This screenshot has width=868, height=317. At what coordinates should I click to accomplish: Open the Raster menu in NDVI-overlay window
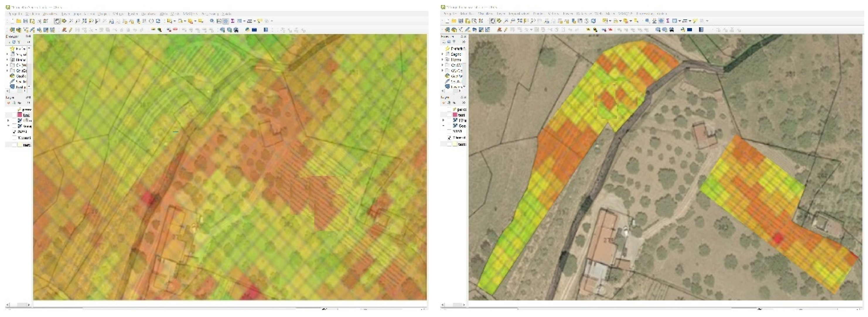pos(133,14)
